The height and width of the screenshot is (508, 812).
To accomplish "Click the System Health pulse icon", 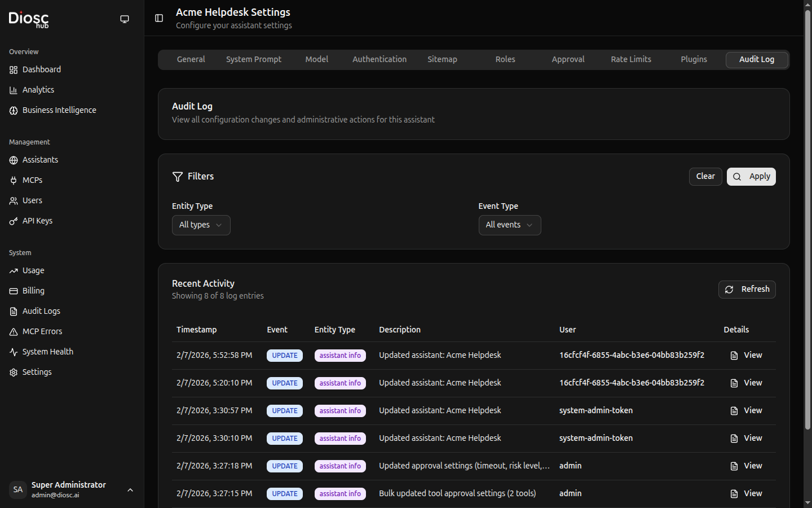I will [x=14, y=352].
